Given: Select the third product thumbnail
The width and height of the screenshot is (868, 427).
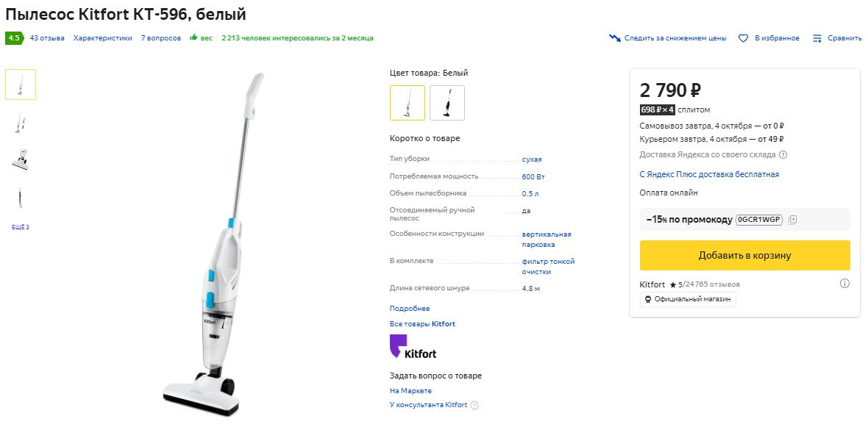Looking at the screenshot, I should [21, 159].
